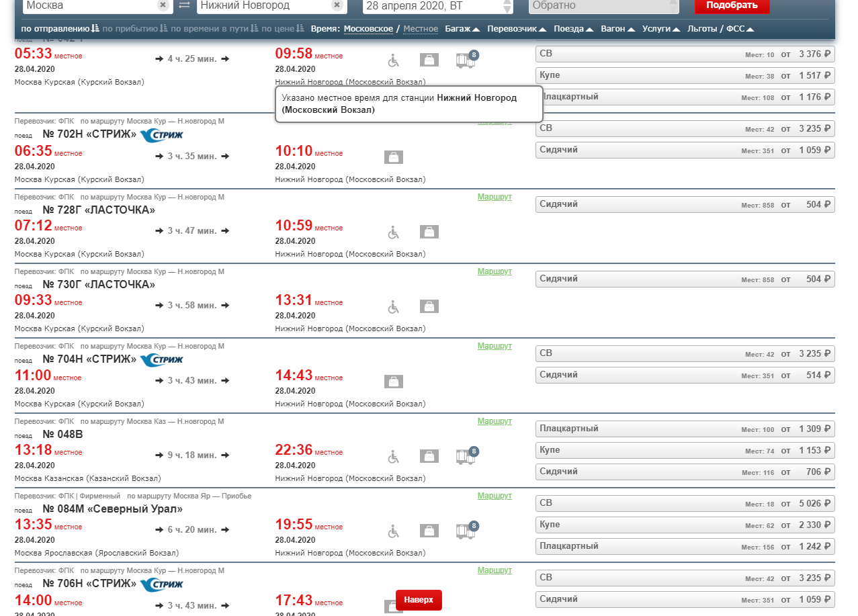Expand the Перевозчик filter
Image resolution: width=858 pixels, height=616 pixels.
coord(516,29)
